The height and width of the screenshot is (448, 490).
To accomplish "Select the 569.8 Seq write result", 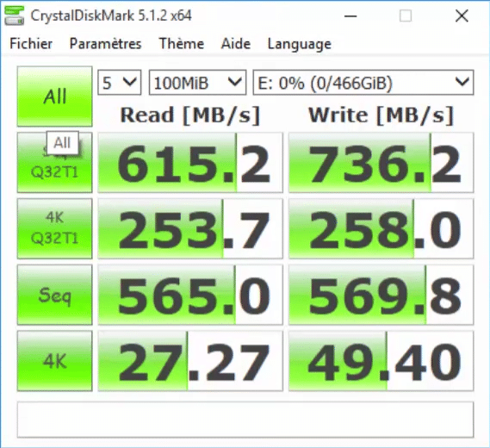I will (381, 295).
